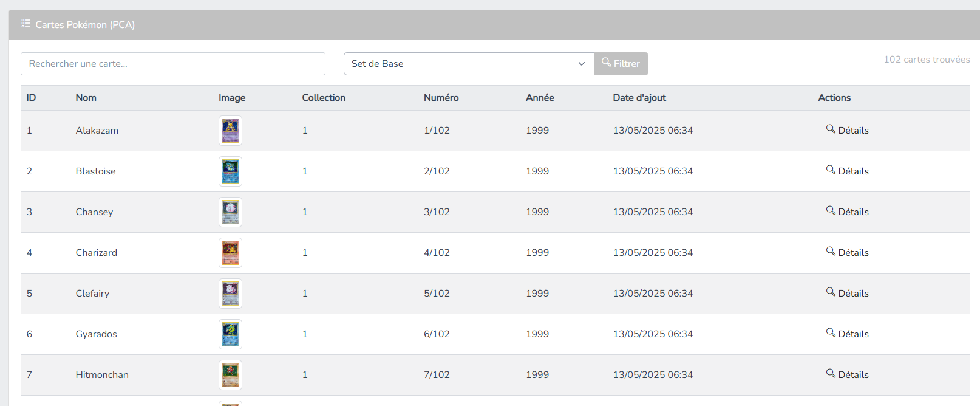This screenshot has width=980, height=406.
Task: Click the Cartes Pokémon (PCA) panel title
Action: click(85, 25)
